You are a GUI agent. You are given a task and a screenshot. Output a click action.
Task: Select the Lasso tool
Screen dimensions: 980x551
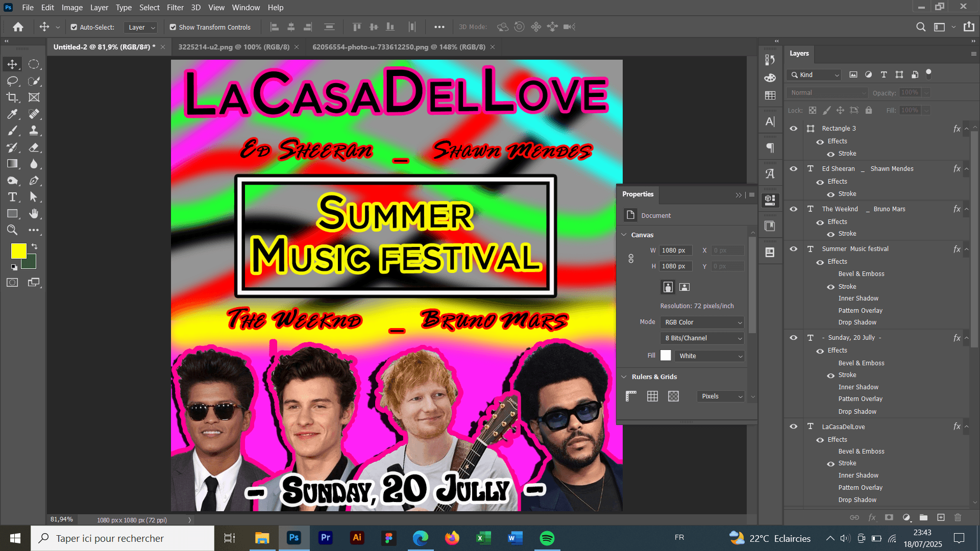(x=12, y=81)
